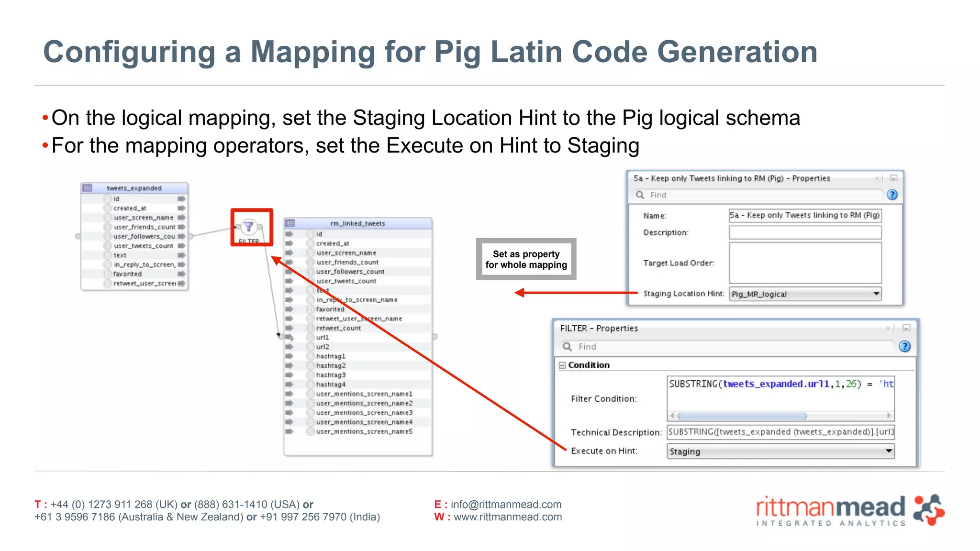Click the Filter Condition horizontal scrollbar

point(742,416)
